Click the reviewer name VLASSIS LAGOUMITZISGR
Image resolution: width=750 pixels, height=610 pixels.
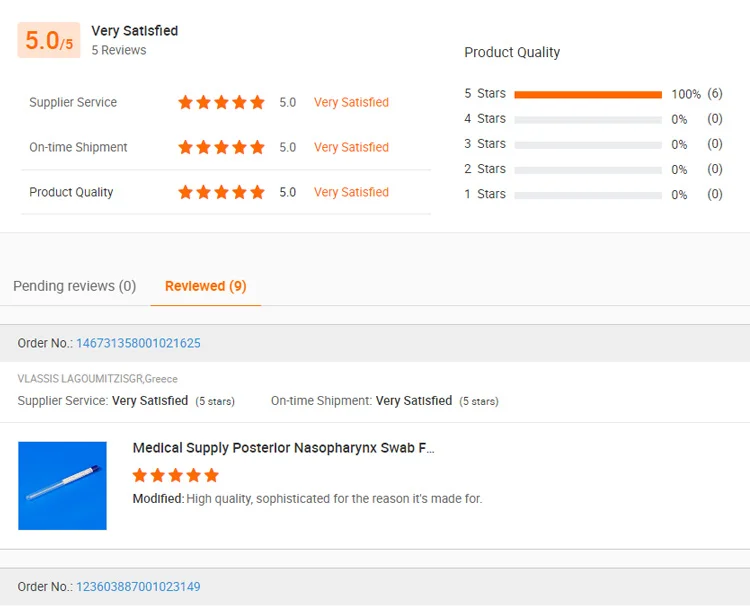[80, 379]
